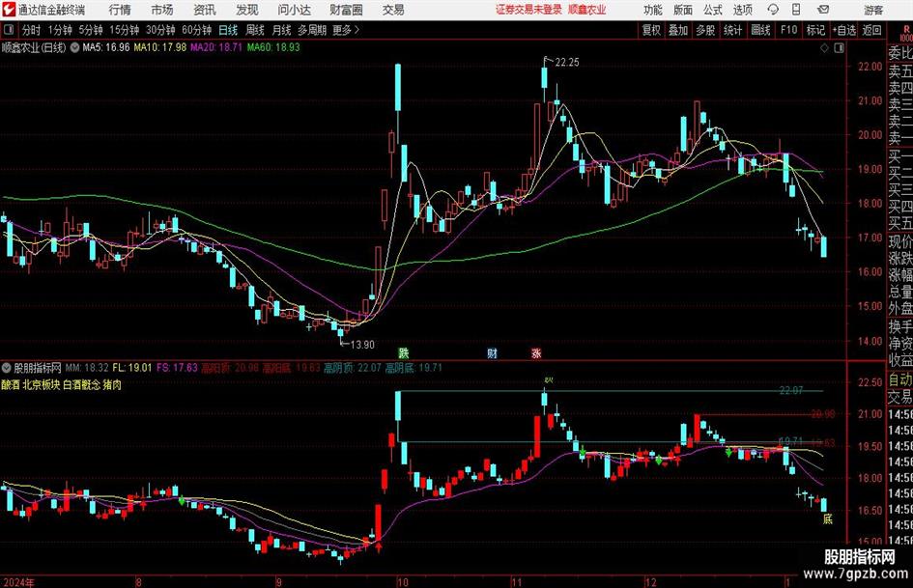Expand the 股朋指标网 sub-chart dropdown arrow
This screenshot has height=588, width=913.
(7, 368)
